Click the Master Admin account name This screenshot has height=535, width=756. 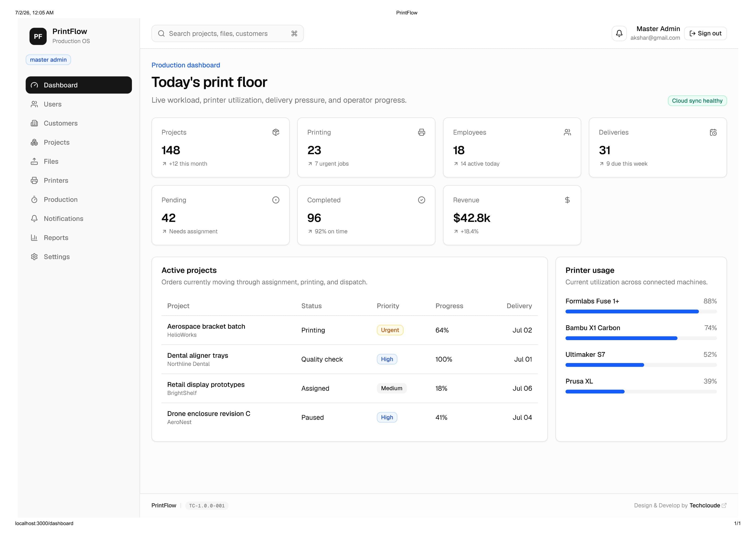tap(658, 29)
